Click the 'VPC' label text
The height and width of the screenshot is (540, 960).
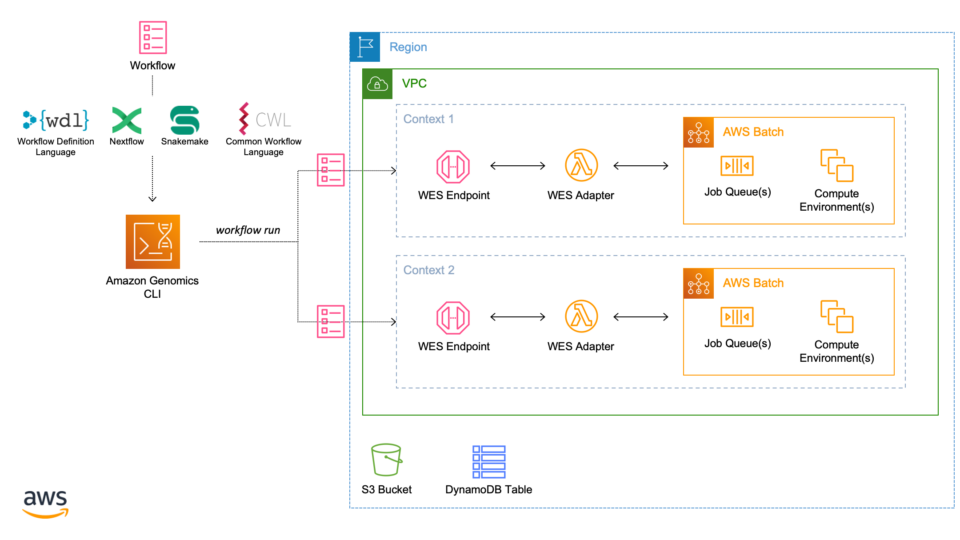click(x=414, y=84)
